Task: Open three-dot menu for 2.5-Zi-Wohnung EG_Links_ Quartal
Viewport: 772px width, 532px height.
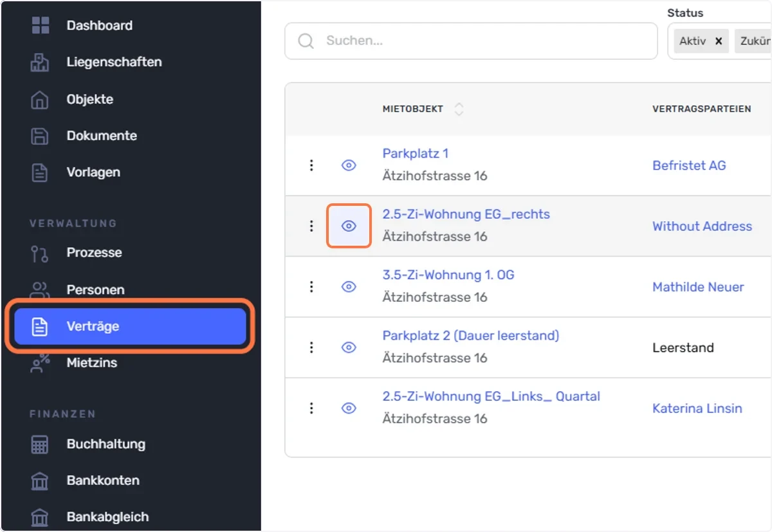Action: (x=311, y=408)
